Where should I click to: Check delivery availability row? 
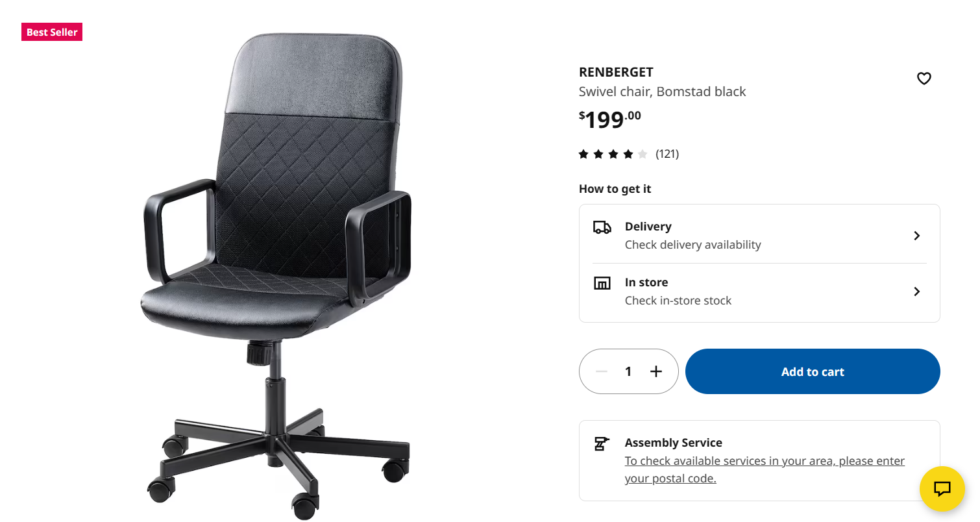click(759, 235)
